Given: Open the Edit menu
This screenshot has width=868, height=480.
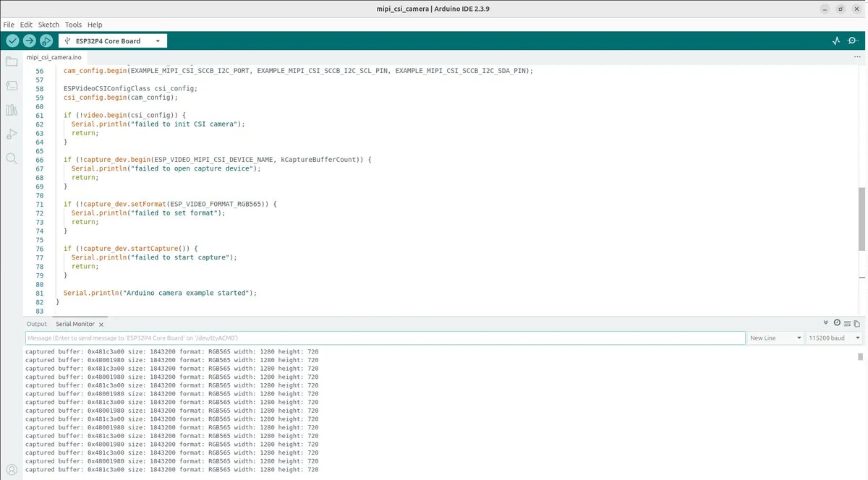Looking at the screenshot, I should click(x=27, y=25).
